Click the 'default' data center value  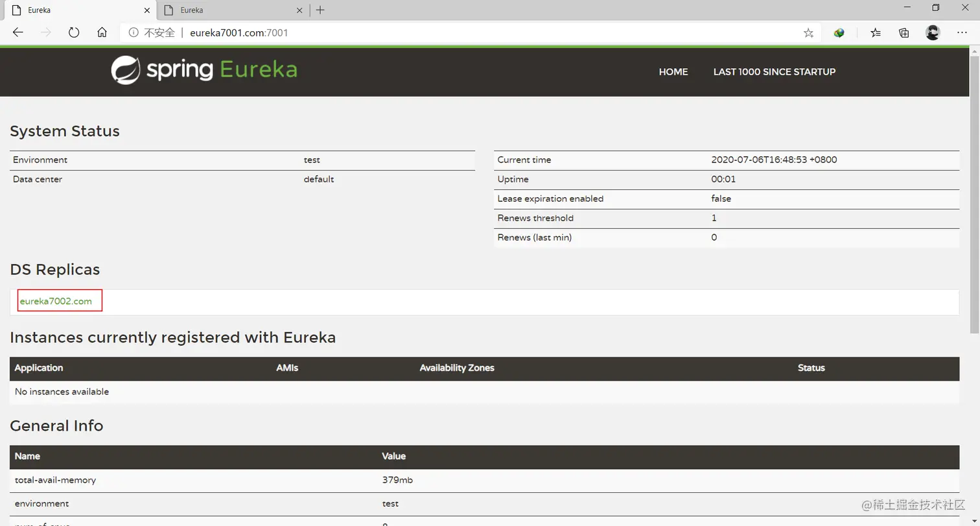(x=319, y=179)
